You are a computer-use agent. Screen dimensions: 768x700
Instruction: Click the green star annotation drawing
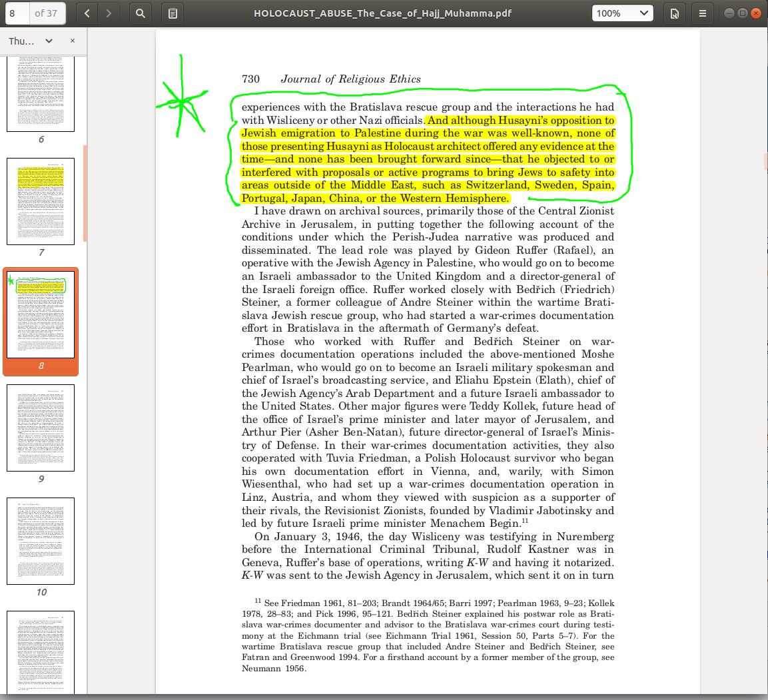181,102
